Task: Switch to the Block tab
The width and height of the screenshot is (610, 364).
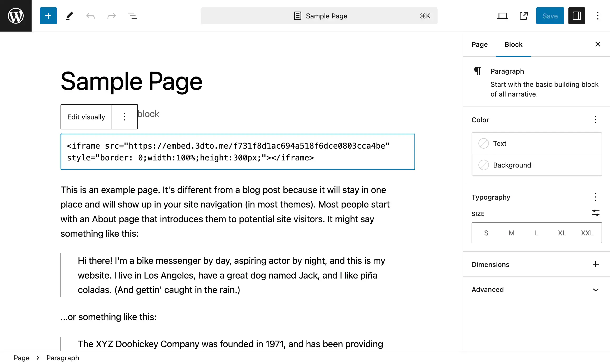Action: [x=513, y=44]
